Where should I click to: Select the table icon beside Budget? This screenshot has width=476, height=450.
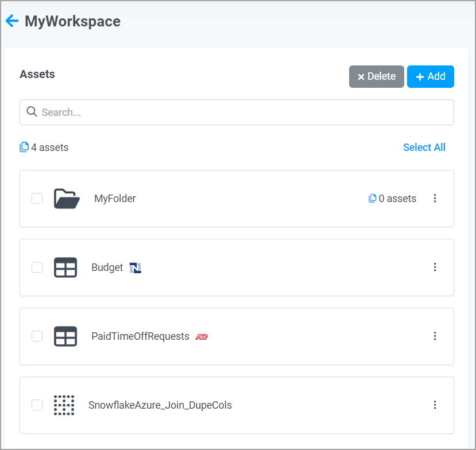coord(65,267)
